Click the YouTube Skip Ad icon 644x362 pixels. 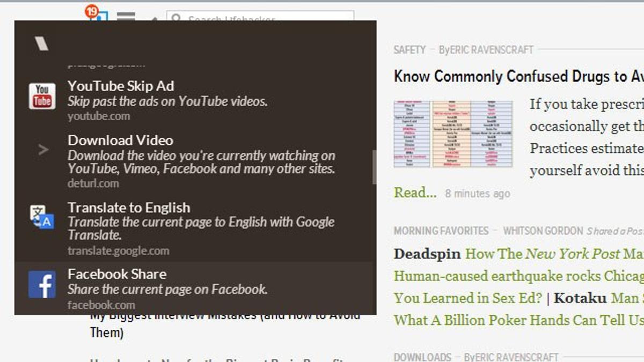tap(42, 96)
